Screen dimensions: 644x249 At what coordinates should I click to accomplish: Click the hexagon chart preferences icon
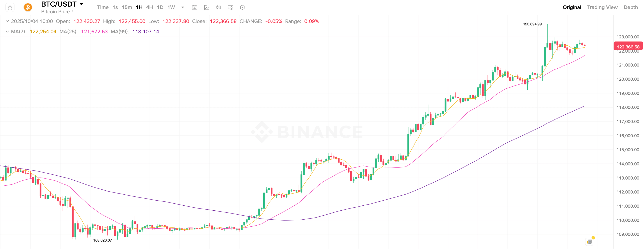click(242, 7)
